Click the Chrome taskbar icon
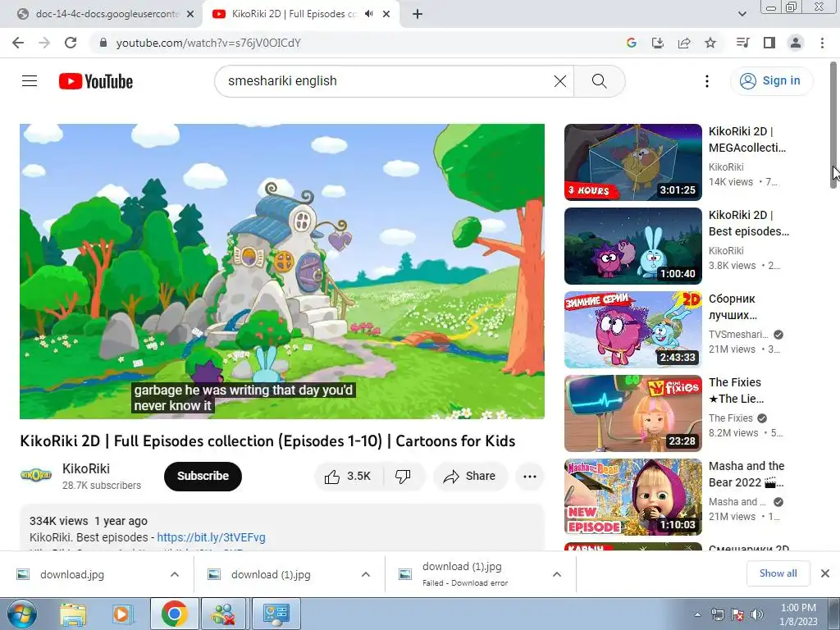This screenshot has width=840, height=630. pos(174,614)
